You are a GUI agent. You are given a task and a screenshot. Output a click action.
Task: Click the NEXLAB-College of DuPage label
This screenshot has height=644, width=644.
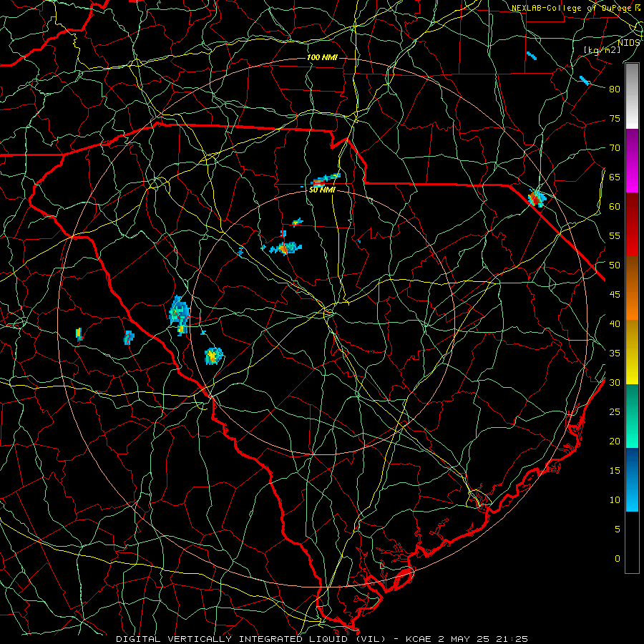[573, 8]
